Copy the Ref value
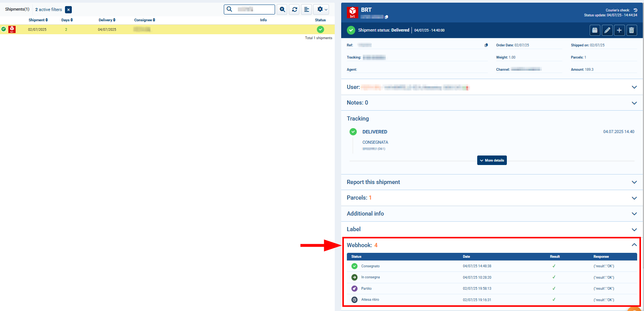 click(x=486, y=45)
